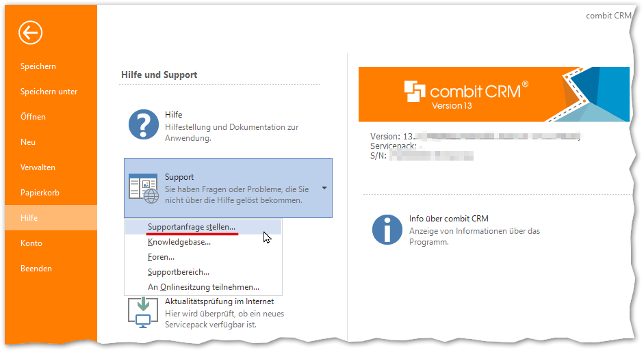This screenshot has height=352, width=644.
Task: Select An Onlinesitzung teilnehmen
Action: click(x=203, y=287)
